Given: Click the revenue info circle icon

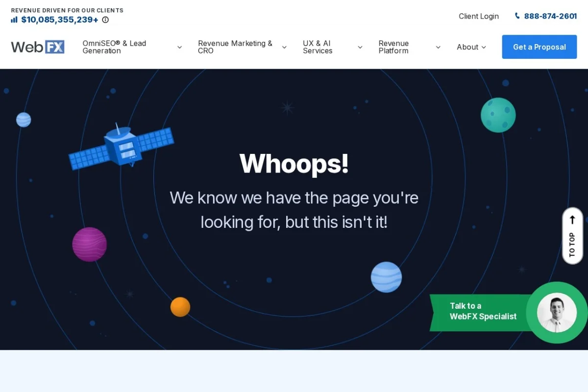Looking at the screenshot, I should (x=105, y=20).
